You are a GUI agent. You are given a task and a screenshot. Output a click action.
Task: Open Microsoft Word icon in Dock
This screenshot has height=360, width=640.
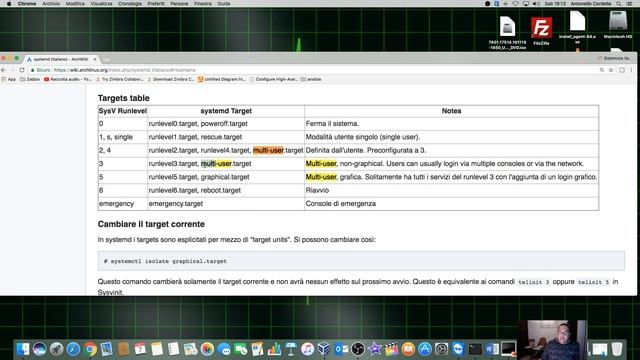pos(492,349)
